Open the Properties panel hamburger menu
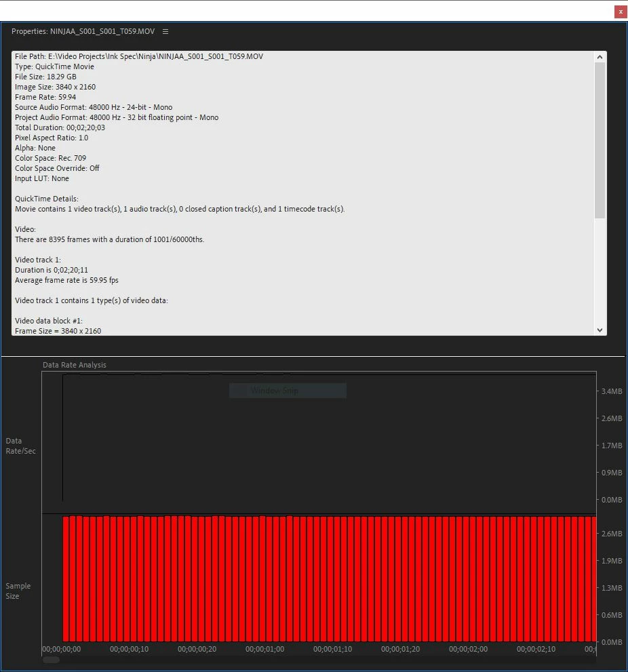Screen dimensions: 628x672 [165, 31]
